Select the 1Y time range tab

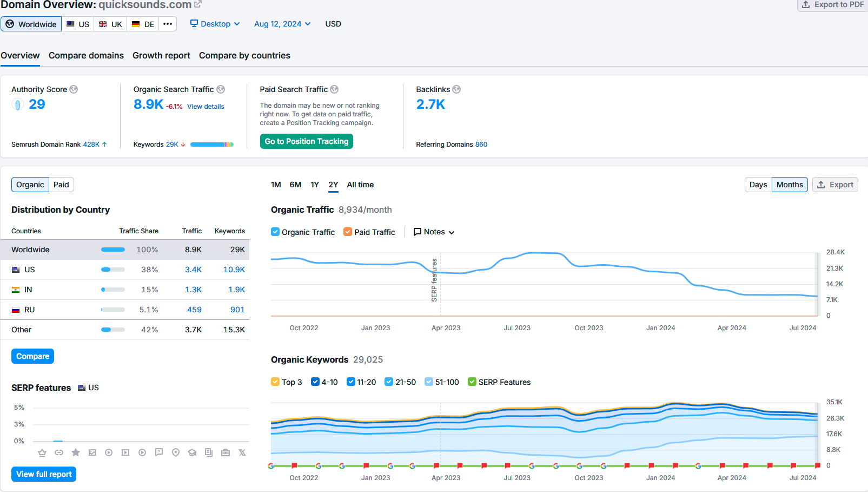point(315,185)
